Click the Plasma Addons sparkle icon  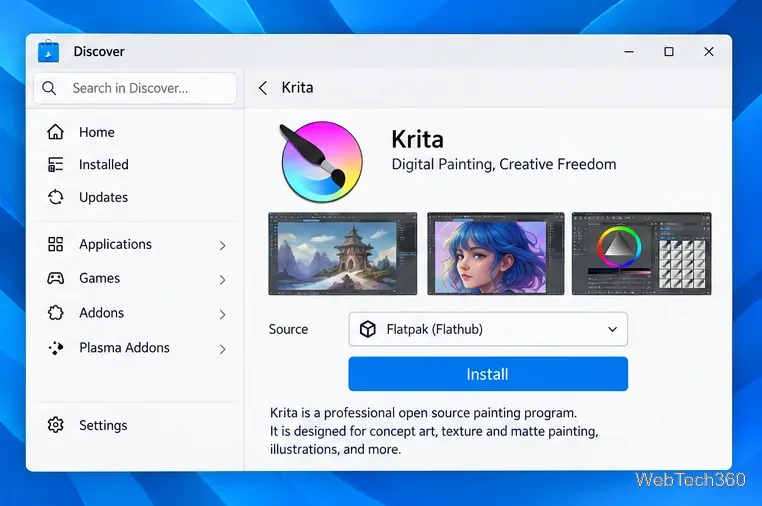tap(55, 348)
